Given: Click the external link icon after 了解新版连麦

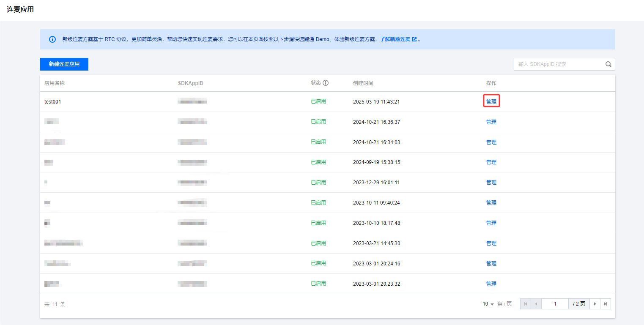Looking at the screenshot, I should [x=414, y=39].
